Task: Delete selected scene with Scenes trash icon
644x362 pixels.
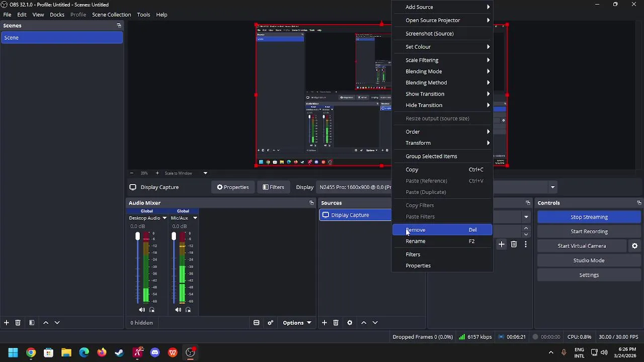Action: (18, 323)
